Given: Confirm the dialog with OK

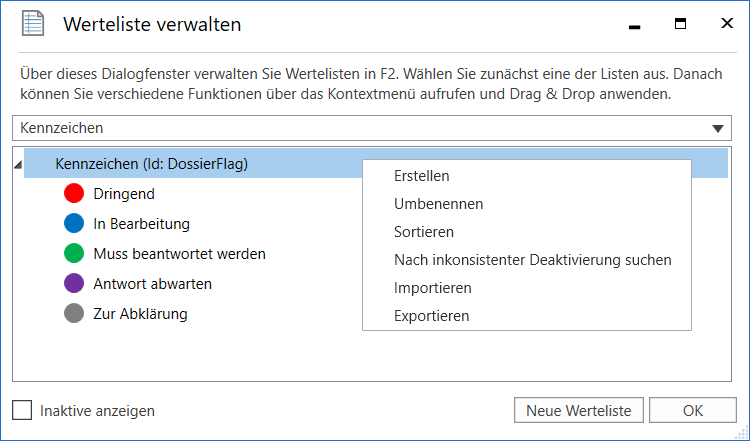Looking at the screenshot, I should 692,410.
